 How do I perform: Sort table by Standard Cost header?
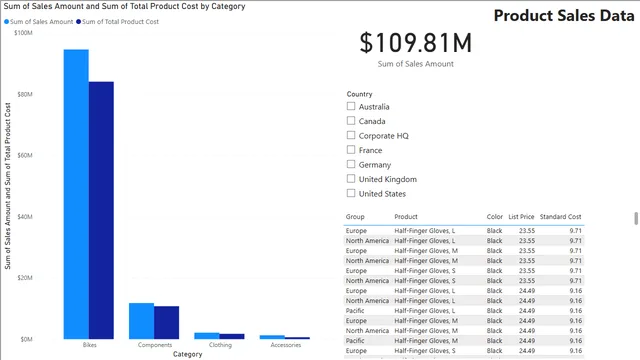[560, 217]
